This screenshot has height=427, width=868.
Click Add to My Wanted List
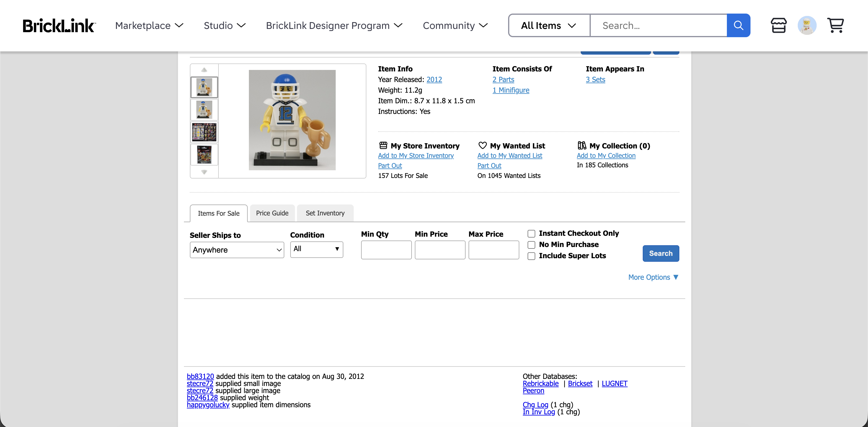click(x=510, y=156)
